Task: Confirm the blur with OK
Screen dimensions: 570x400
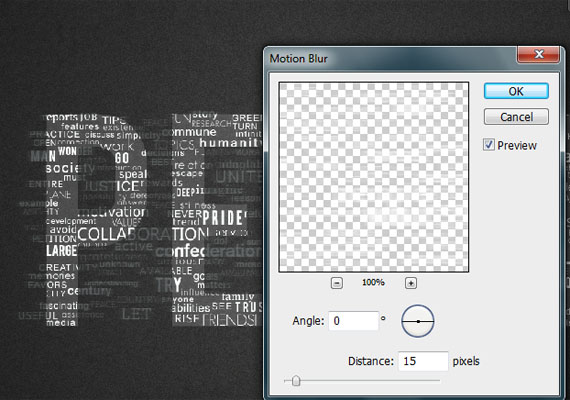Action: pos(516,91)
